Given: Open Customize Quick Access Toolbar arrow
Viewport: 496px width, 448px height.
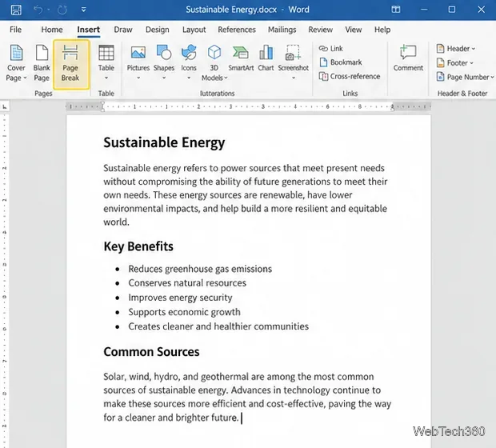Looking at the screenshot, I should point(83,10).
